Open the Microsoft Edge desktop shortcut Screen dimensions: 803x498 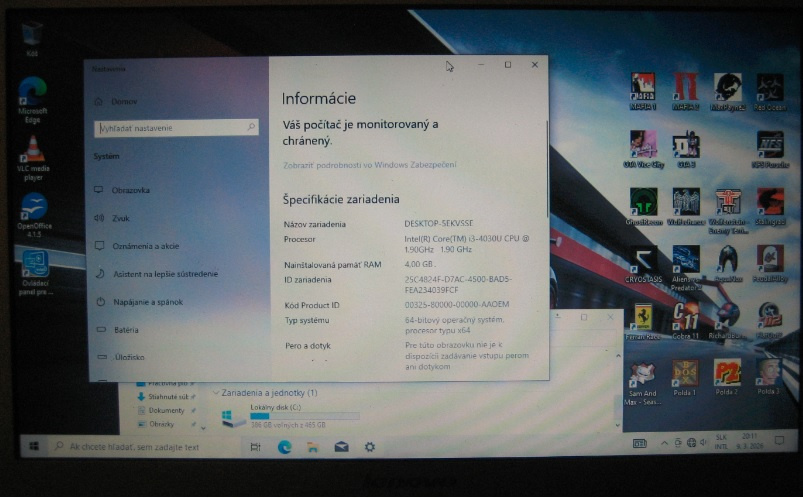tap(33, 100)
